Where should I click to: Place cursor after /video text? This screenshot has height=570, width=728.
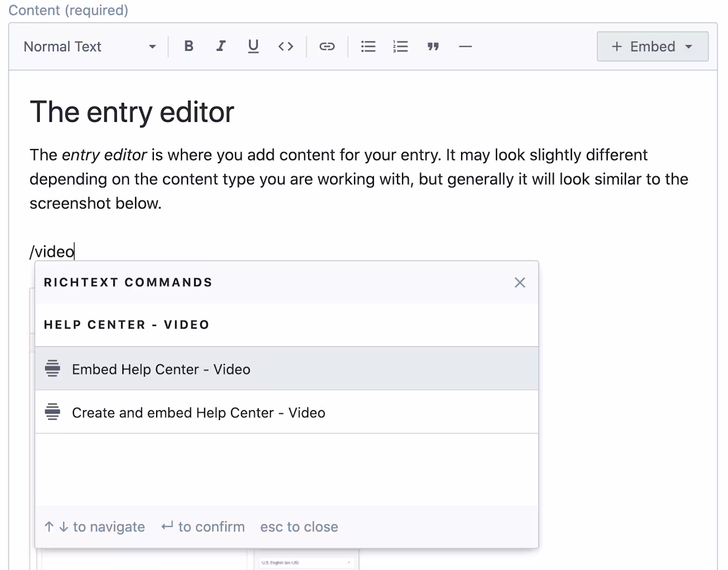[x=74, y=251]
